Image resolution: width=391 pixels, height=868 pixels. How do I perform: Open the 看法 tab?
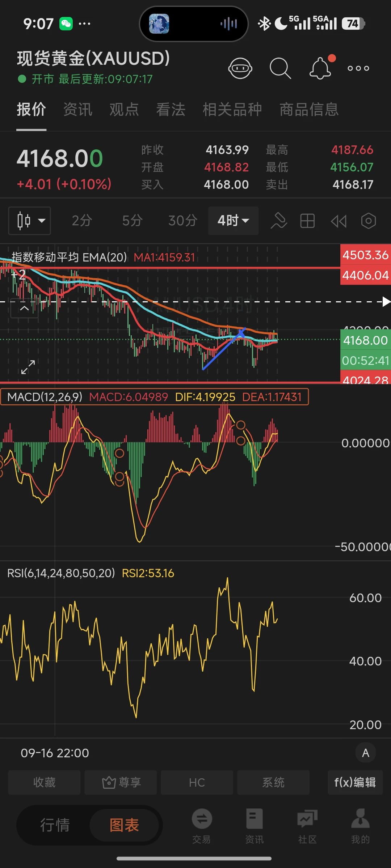click(x=171, y=109)
